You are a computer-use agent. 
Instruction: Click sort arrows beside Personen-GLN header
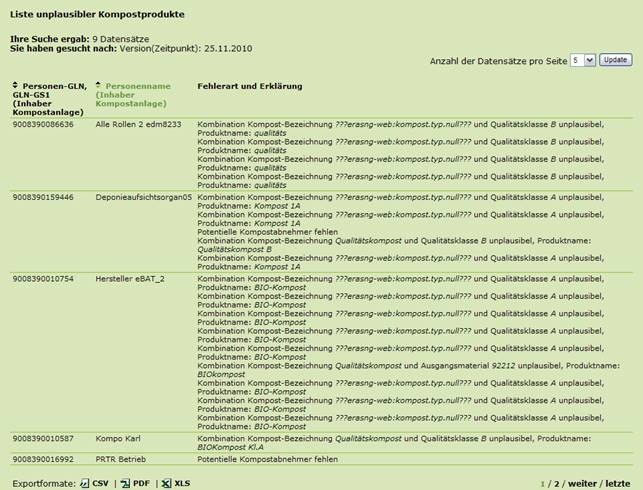tap(15, 86)
